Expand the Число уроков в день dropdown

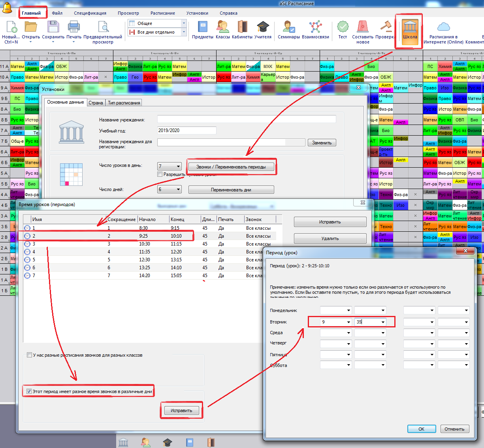[178, 166]
